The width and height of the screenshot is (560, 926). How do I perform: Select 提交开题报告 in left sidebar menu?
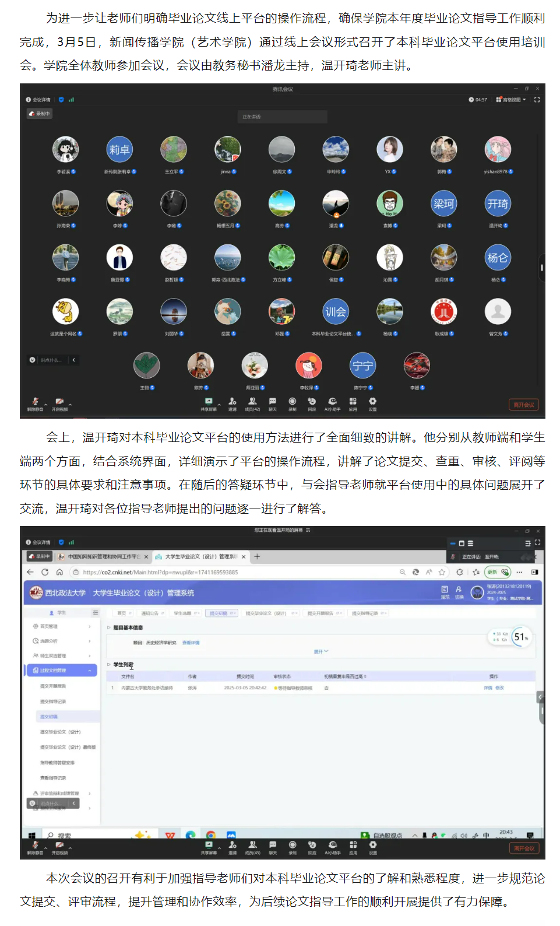click(x=53, y=686)
